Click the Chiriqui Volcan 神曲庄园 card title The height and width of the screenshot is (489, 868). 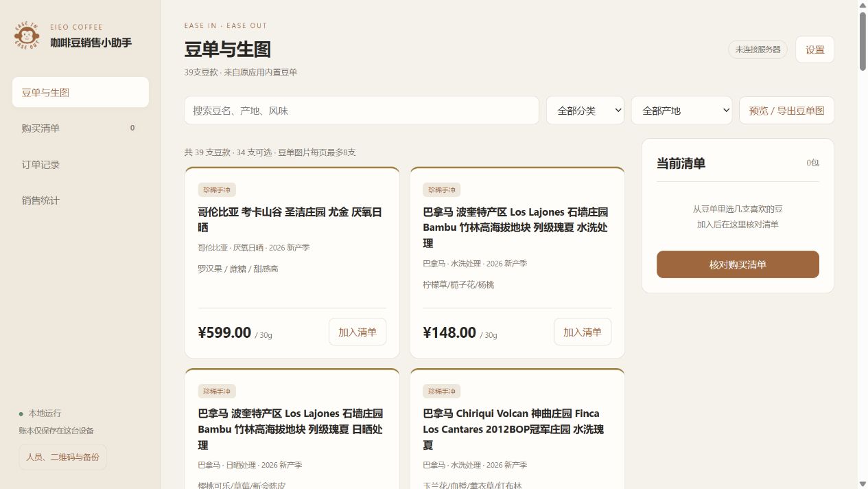click(x=513, y=429)
